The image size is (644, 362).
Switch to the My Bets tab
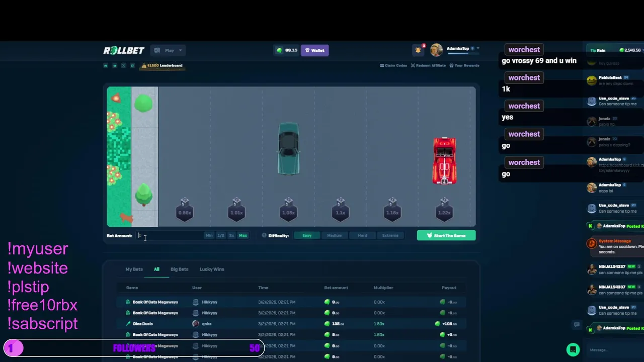134,269
